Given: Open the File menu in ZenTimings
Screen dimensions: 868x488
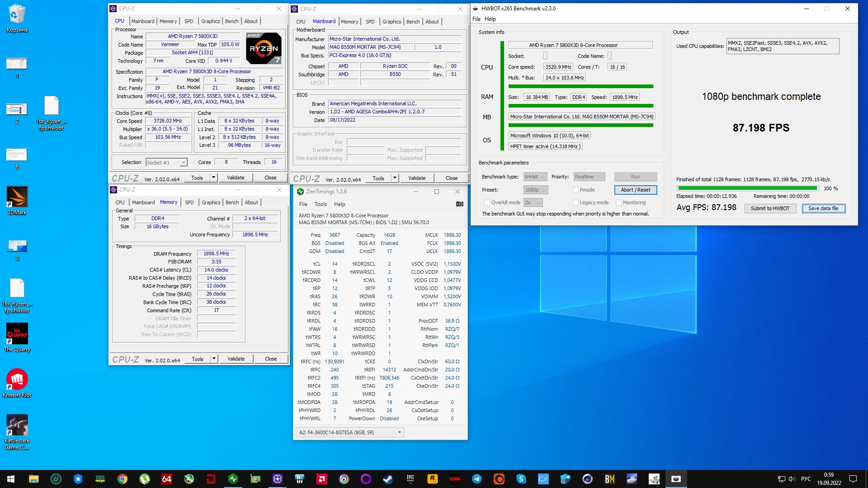Looking at the screenshot, I should 303,204.
